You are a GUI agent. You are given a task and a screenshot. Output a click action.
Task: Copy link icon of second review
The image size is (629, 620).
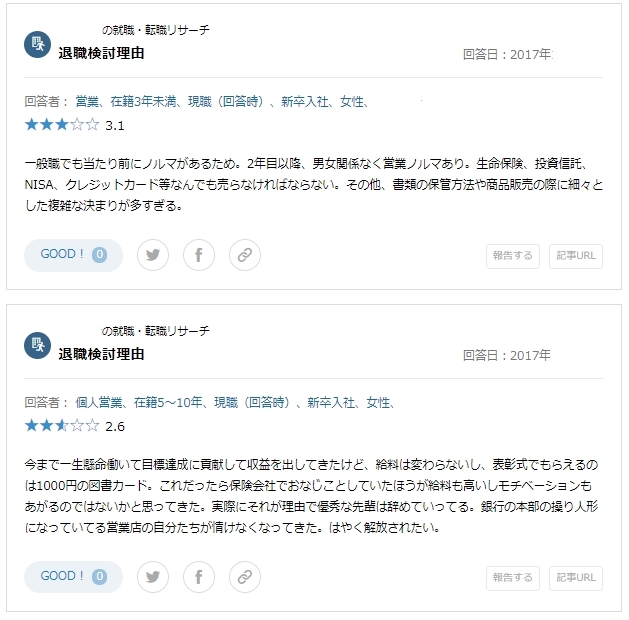coord(245,577)
